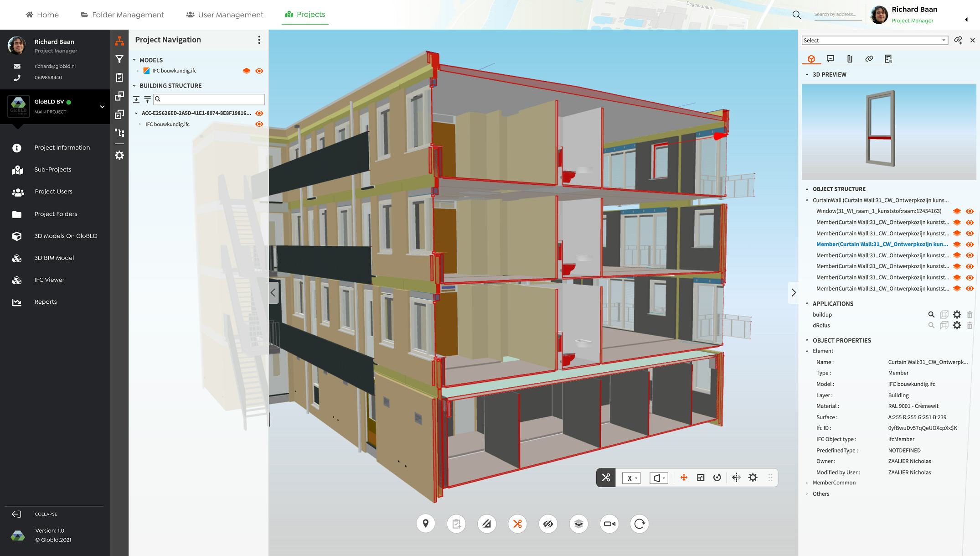This screenshot has height=556, width=980.
Task: Click the building structure search field
Action: click(210, 99)
